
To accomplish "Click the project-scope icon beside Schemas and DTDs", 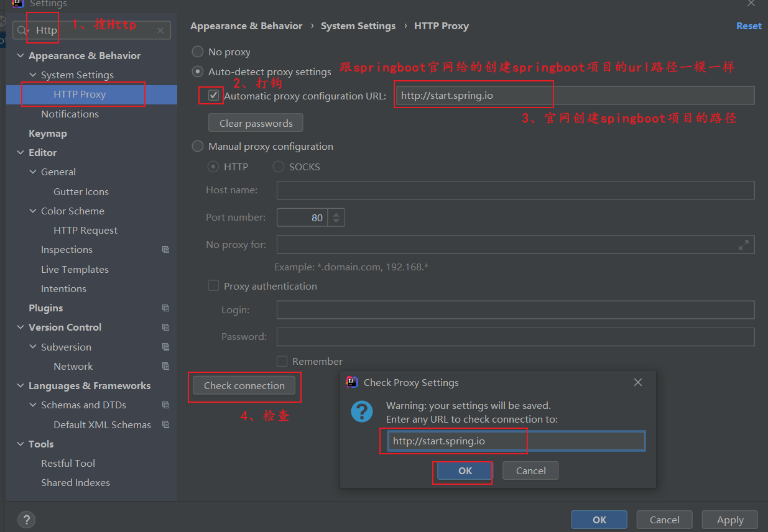I will 165,405.
